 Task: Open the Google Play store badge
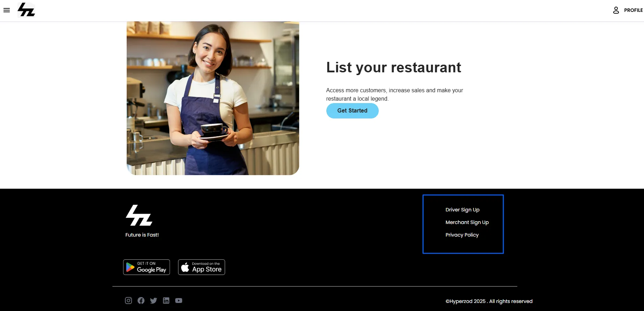pos(147,267)
